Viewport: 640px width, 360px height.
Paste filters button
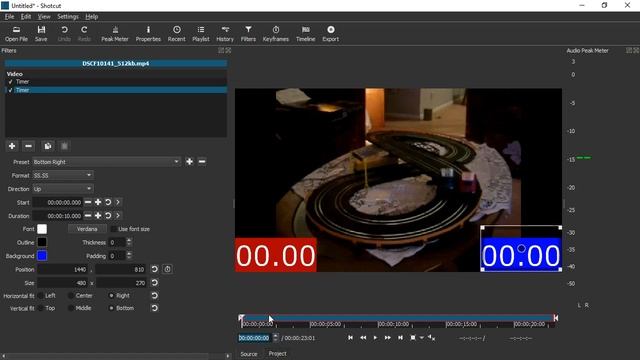[64, 146]
